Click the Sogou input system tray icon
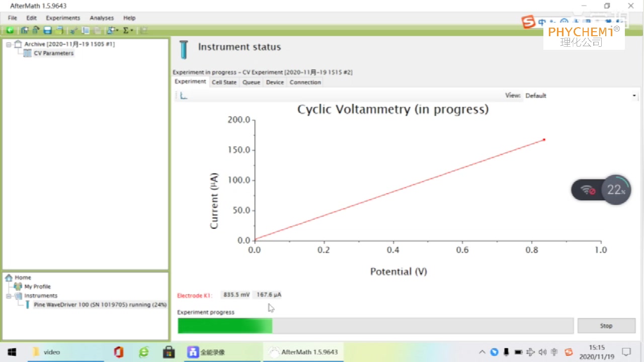This screenshot has height=362, width=644. point(569,352)
